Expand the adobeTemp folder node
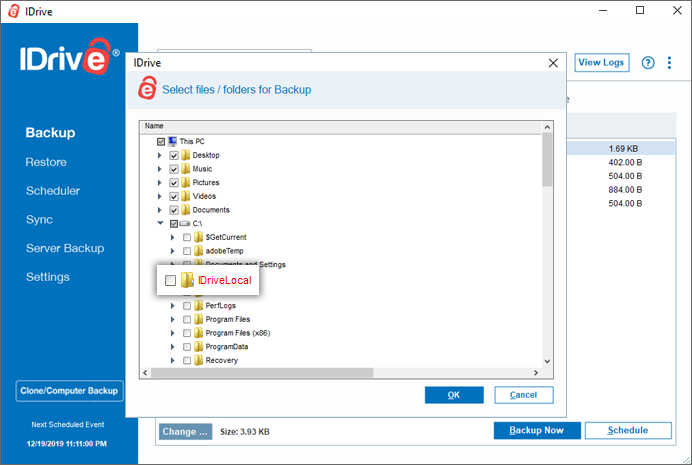 pos(173,251)
